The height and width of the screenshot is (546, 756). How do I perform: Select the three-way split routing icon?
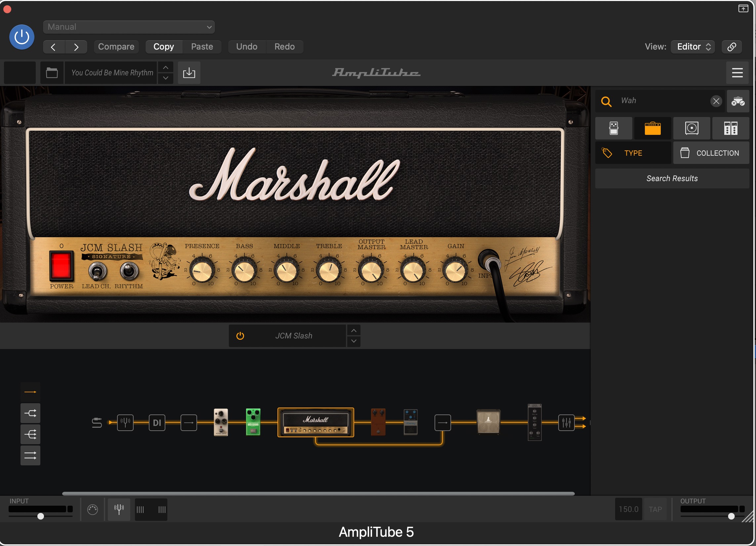click(x=30, y=434)
